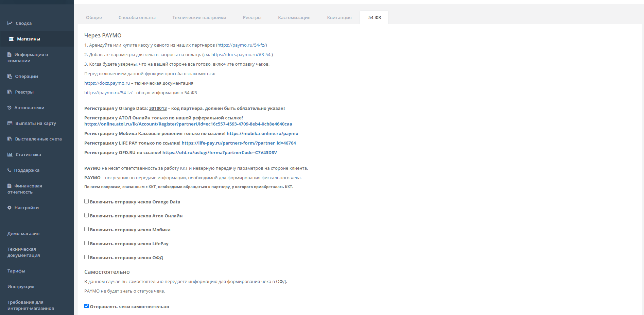The width and height of the screenshot is (644, 315).
Task: Uncheck Отправлять чеки самостоятельно
Action: click(87, 306)
